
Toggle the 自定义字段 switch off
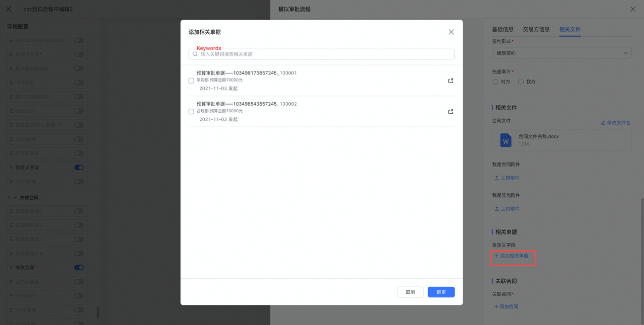click(79, 168)
